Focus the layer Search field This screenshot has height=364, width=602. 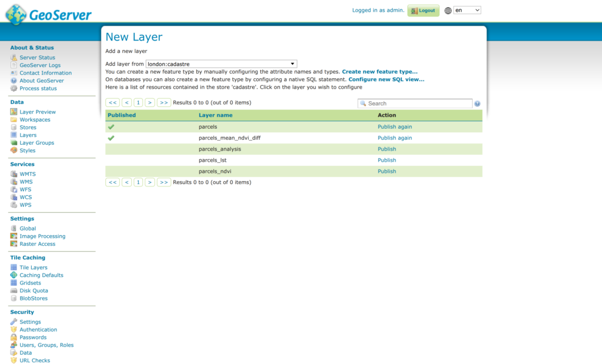(419, 103)
